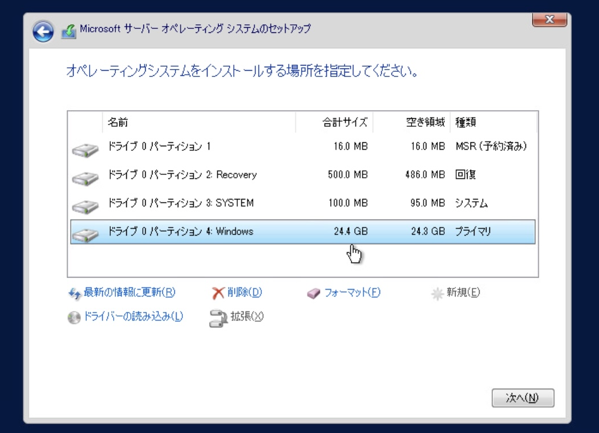Select ドライブ 0 パーティション 1

pos(303,146)
